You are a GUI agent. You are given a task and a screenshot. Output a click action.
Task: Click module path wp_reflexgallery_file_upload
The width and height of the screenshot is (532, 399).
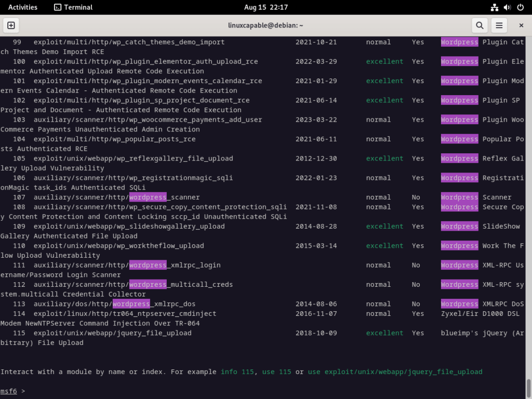click(x=134, y=158)
